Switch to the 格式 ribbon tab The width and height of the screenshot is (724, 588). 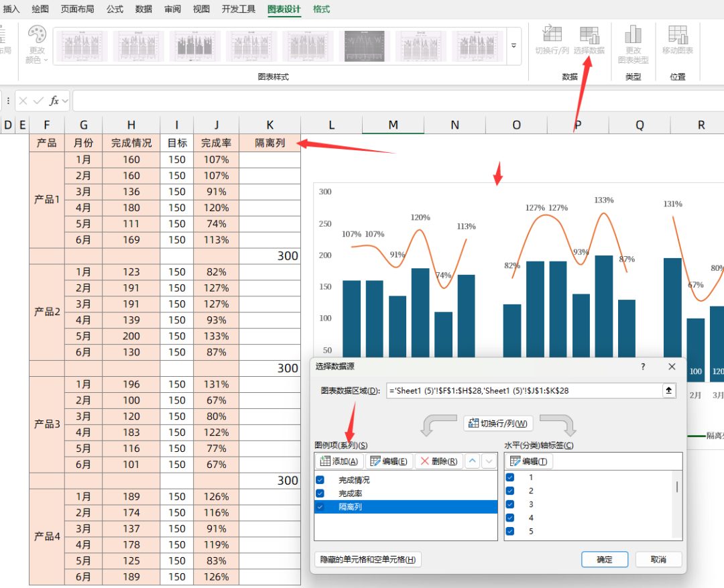tap(321, 9)
